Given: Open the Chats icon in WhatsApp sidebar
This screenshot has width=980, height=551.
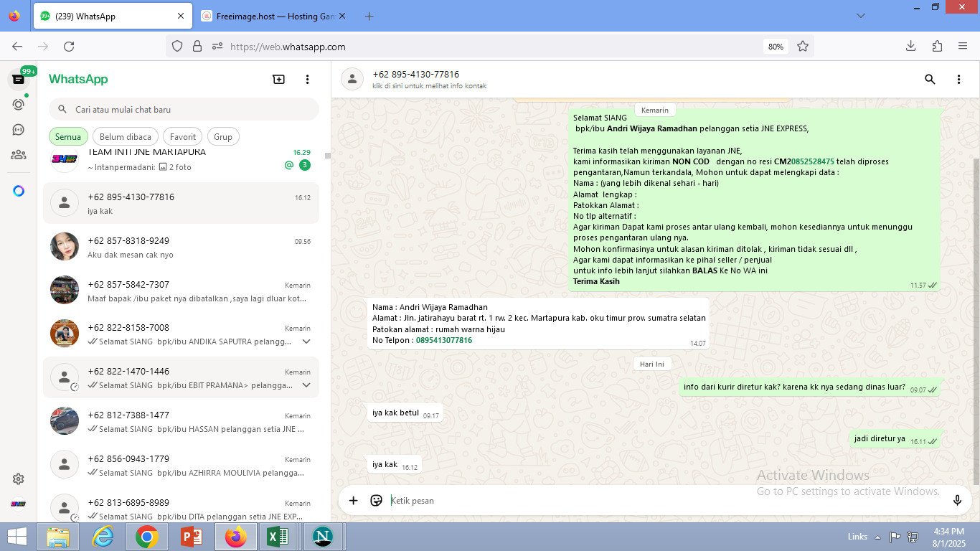Looking at the screenshot, I should 19,79.
